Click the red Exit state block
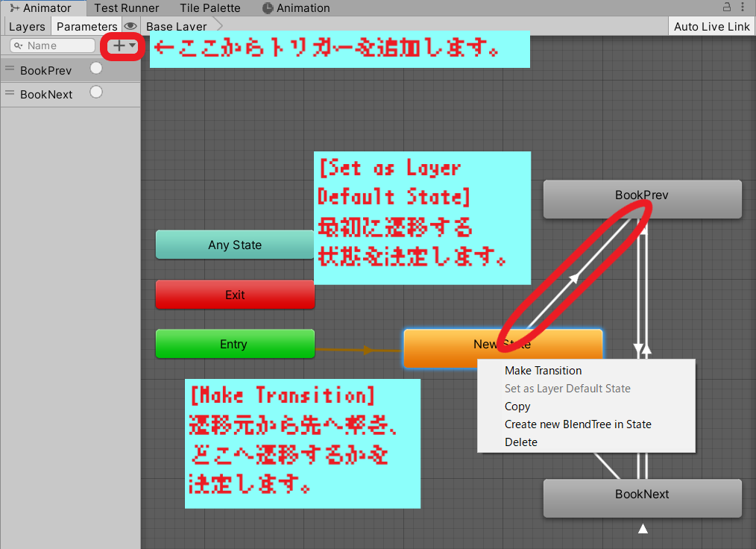The image size is (756, 549). tap(235, 295)
